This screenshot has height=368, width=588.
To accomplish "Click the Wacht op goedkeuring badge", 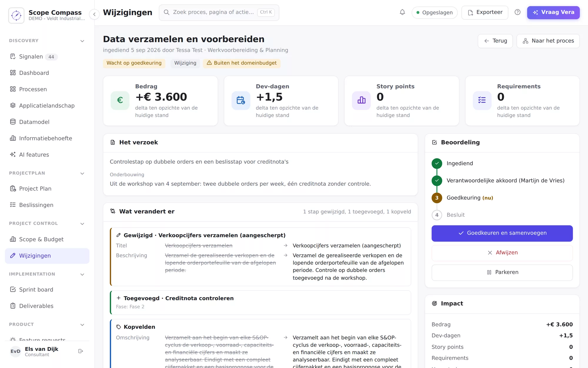I will coord(134,63).
